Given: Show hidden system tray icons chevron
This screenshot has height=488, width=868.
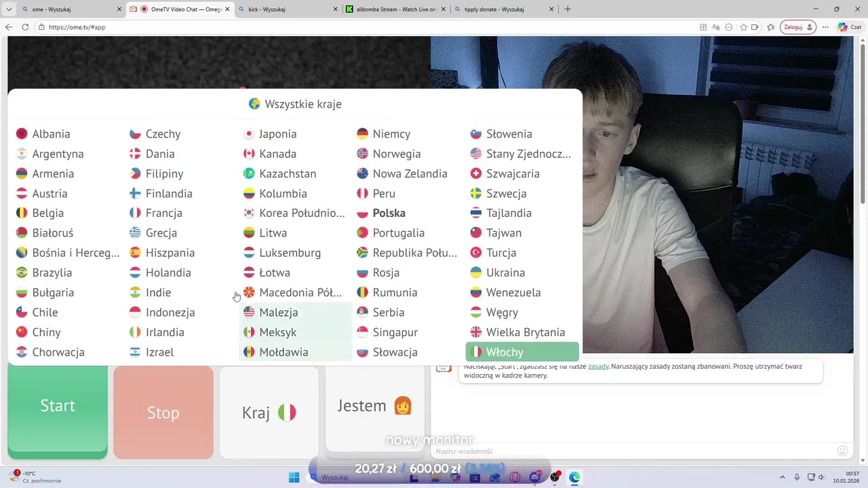Looking at the screenshot, I should pyautogui.click(x=782, y=477).
